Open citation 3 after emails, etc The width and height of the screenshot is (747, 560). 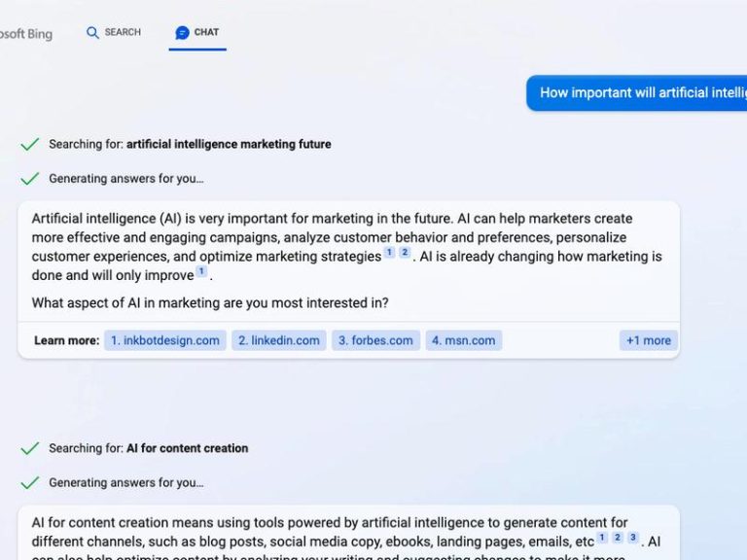point(632,538)
